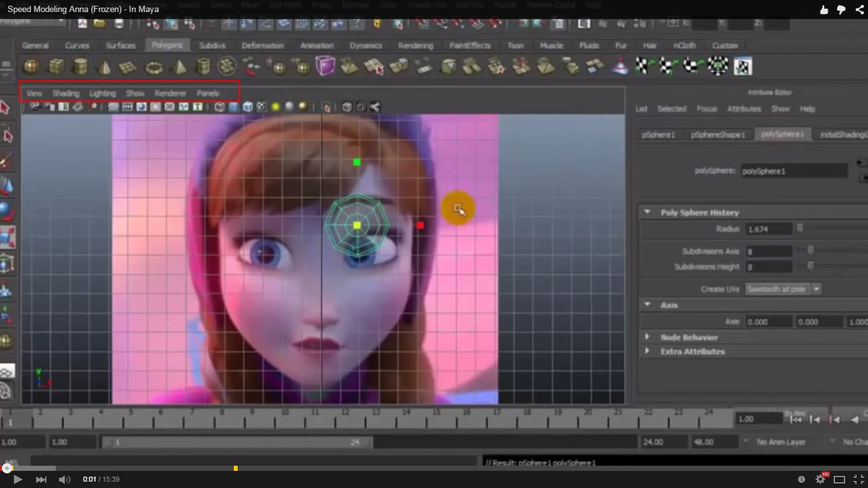Viewport: 868px width, 488px height.
Task: Collapse the Poly Sphere History section
Action: coord(647,212)
